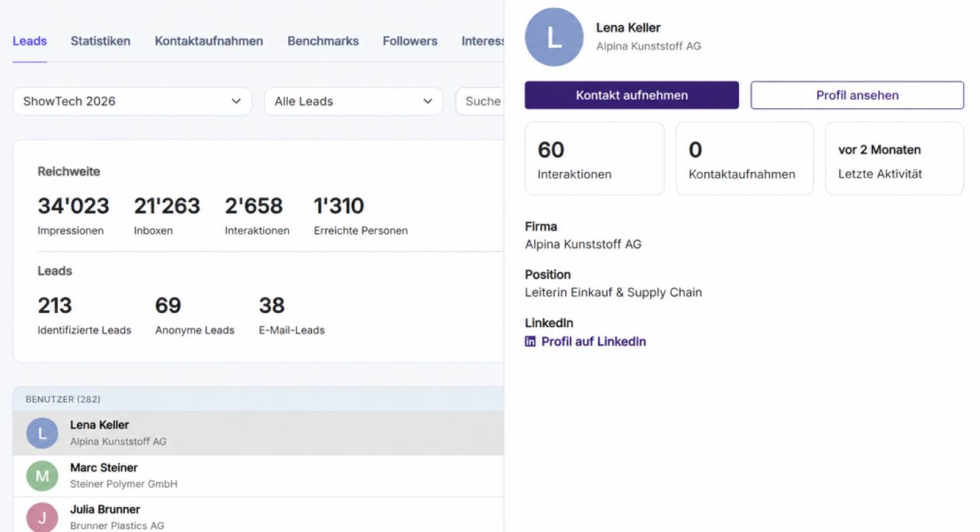Click Marc Steiner's green avatar
980x532 pixels.
pos(42,476)
